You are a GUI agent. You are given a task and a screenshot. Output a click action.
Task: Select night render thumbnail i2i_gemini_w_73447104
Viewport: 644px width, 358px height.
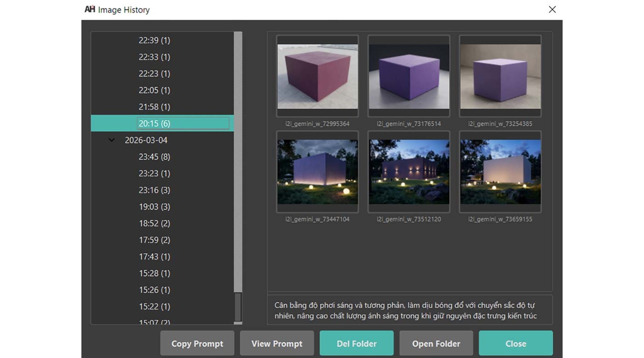318,172
